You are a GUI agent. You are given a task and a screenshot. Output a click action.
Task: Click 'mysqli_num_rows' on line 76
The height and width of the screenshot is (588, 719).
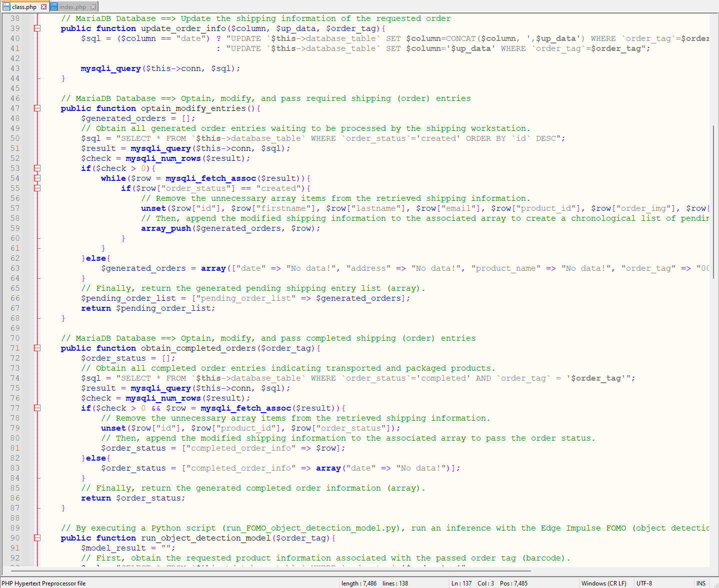163,398
